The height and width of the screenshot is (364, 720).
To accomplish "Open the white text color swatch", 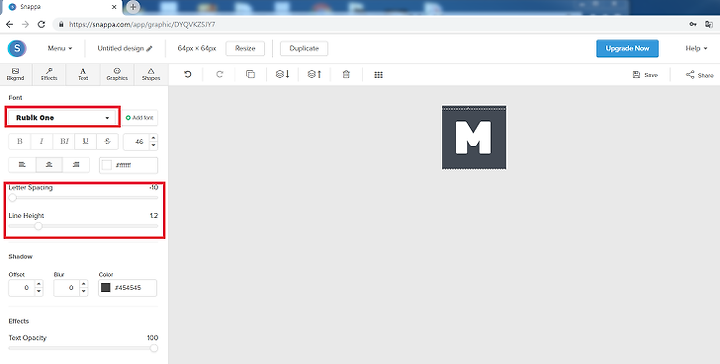I will tap(107, 165).
